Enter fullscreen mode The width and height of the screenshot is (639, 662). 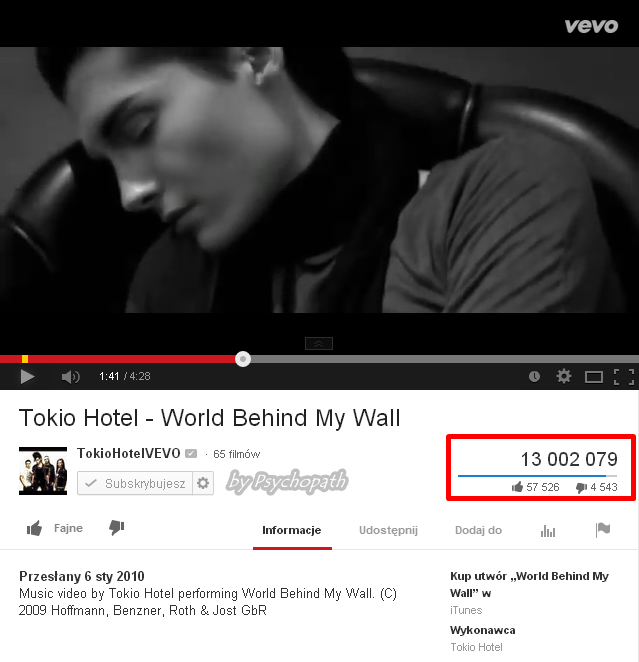tap(624, 377)
